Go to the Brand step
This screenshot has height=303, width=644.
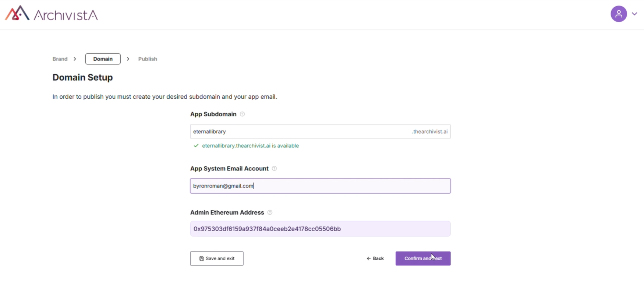tap(60, 59)
